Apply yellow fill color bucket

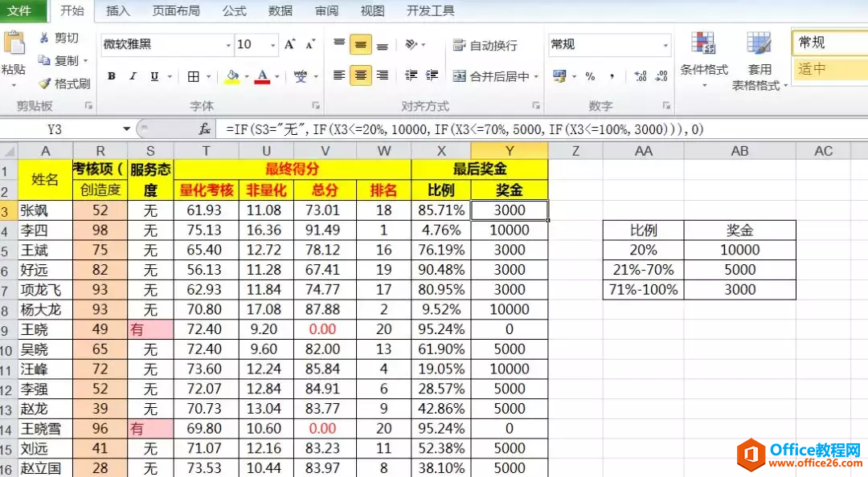pyautogui.click(x=232, y=76)
